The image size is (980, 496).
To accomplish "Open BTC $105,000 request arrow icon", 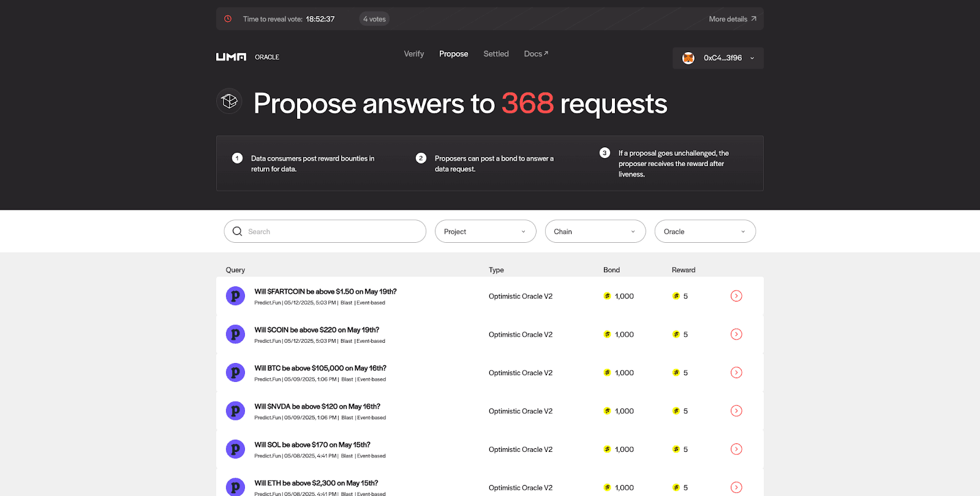I will coord(736,373).
